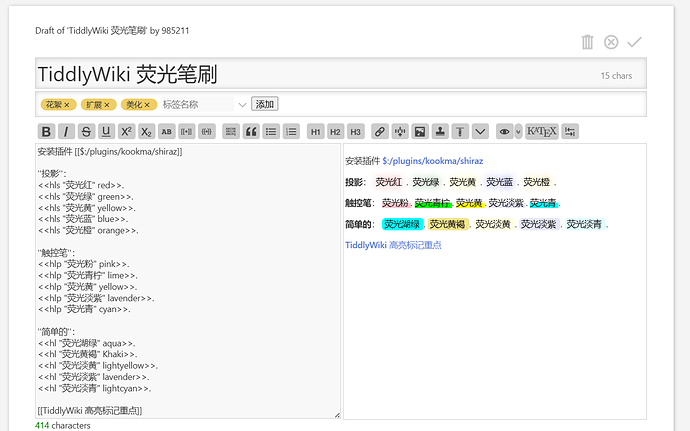
Task: Click inside the wikitext editor area
Action: [x=188, y=281]
